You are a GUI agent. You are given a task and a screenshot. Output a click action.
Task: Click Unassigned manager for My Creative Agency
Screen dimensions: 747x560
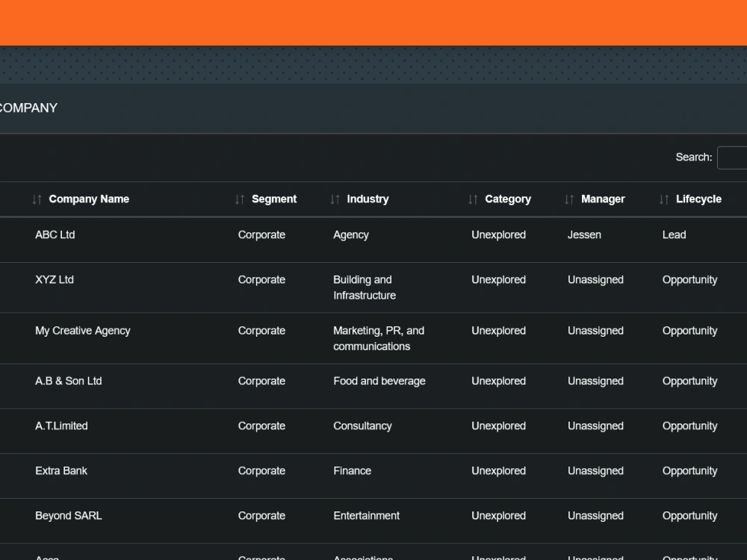tap(595, 331)
